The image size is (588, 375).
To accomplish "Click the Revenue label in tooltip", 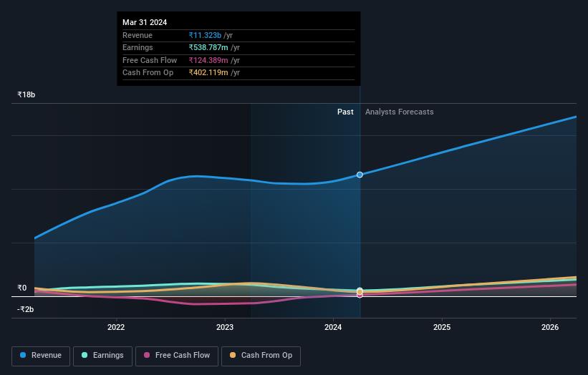I will tap(138, 35).
